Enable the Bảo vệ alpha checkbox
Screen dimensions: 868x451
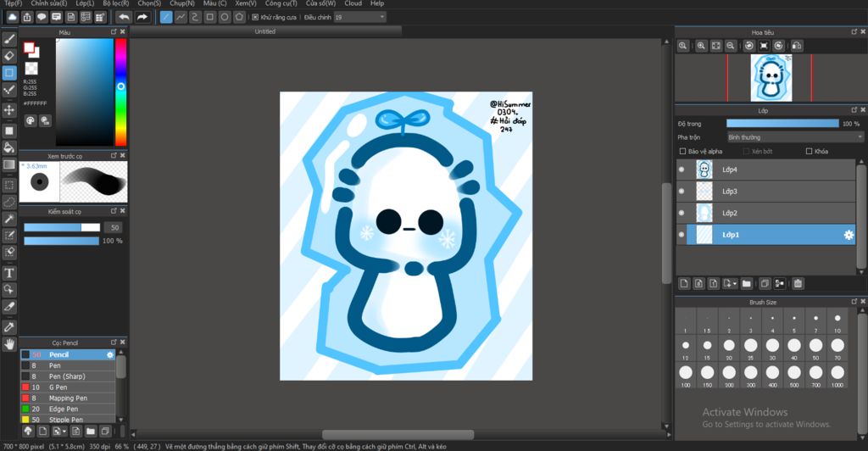[x=682, y=151]
